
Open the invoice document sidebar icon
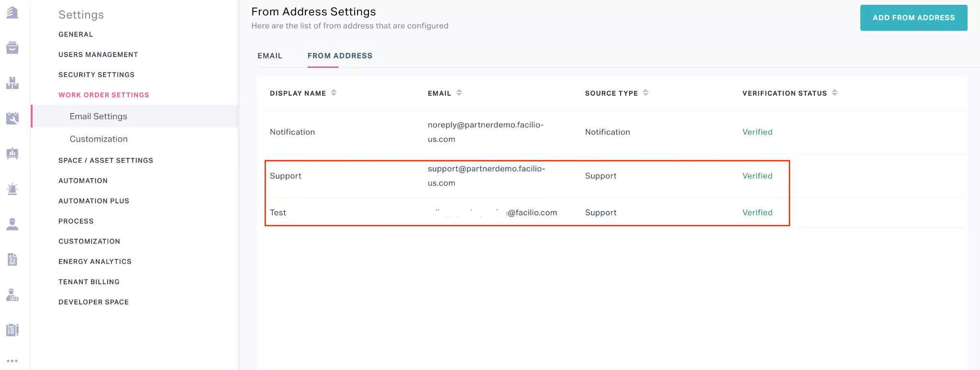pos(12,259)
